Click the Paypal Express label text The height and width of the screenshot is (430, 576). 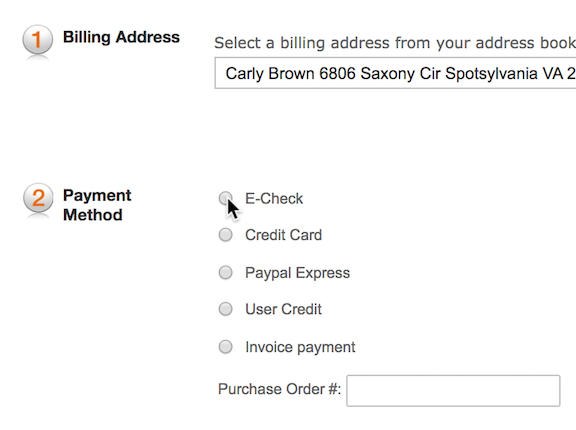(x=298, y=273)
